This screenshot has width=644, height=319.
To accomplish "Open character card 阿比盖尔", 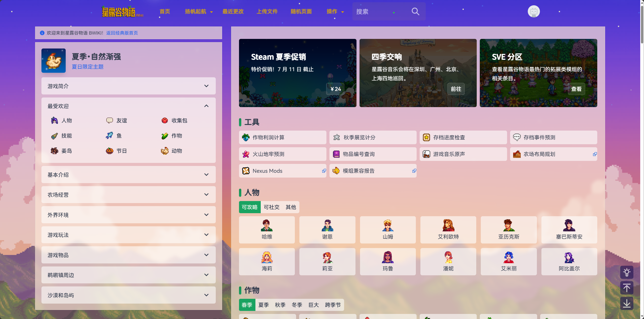I will [x=569, y=262].
